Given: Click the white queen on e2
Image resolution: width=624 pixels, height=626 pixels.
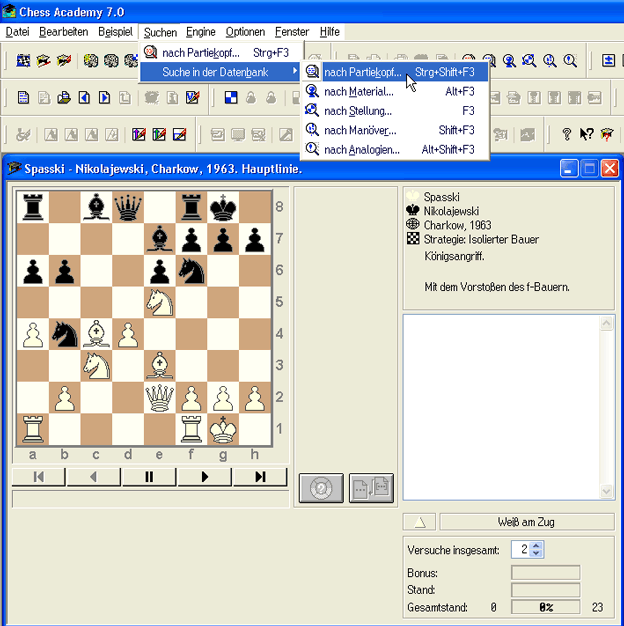Looking at the screenshot, I should [160, 398].
